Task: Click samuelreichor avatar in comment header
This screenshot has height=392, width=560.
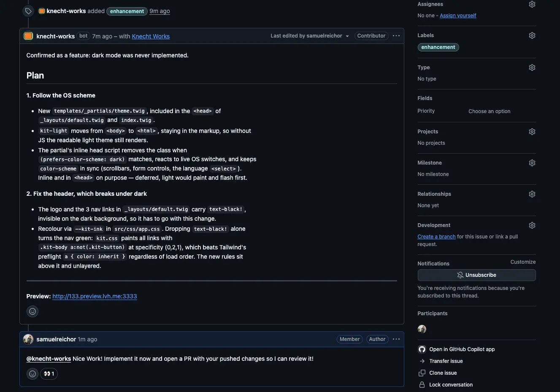Action: click(x=28, y=339)
